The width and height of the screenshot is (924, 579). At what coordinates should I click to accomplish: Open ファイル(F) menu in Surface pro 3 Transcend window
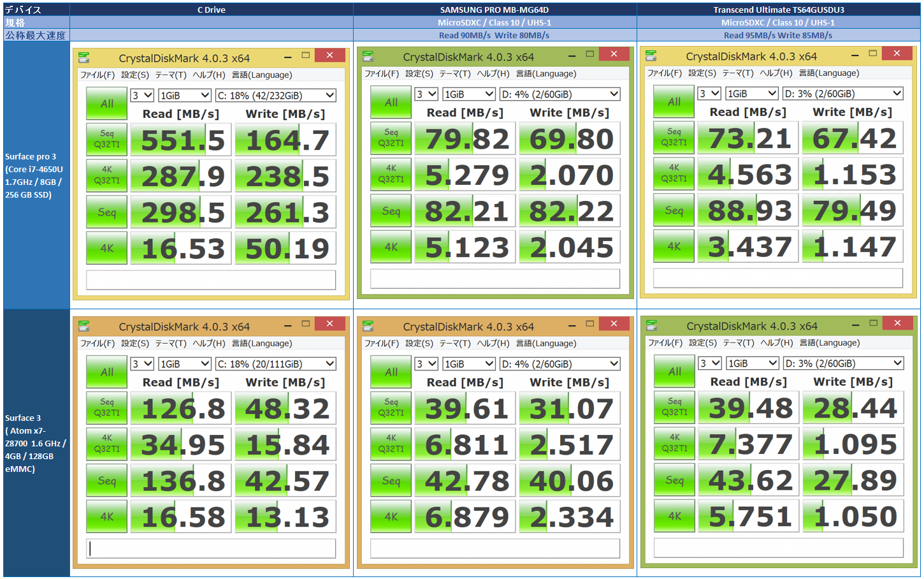click(x=665, y=73)
